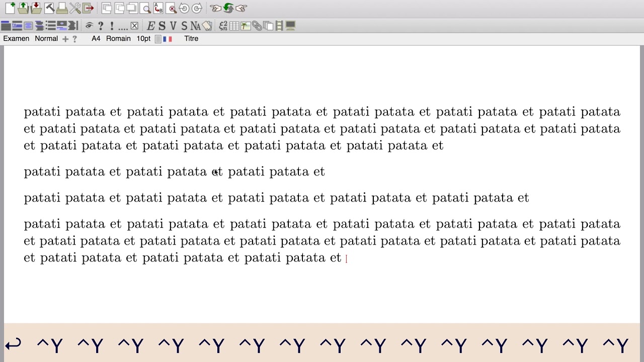Click the bold question mark toolbar icon
Screen dimensions: 644x362
click(x=101, y=26)
